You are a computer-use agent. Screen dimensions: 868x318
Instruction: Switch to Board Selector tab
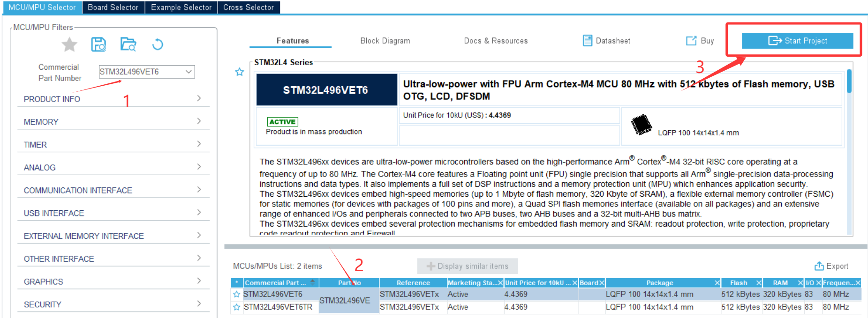(x=113, y=7)
